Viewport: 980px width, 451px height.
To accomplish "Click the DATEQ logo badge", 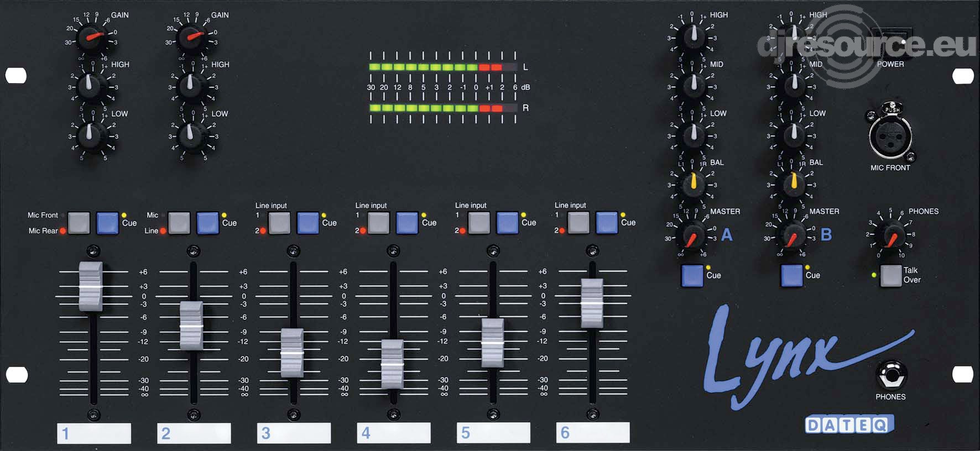I will click(849, 424).
